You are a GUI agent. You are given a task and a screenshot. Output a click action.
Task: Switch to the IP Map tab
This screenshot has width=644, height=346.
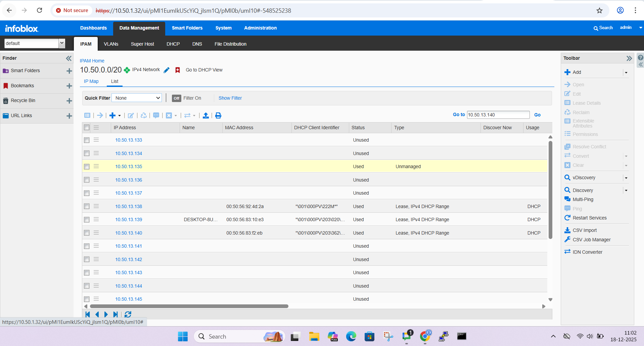coord(91,81)
